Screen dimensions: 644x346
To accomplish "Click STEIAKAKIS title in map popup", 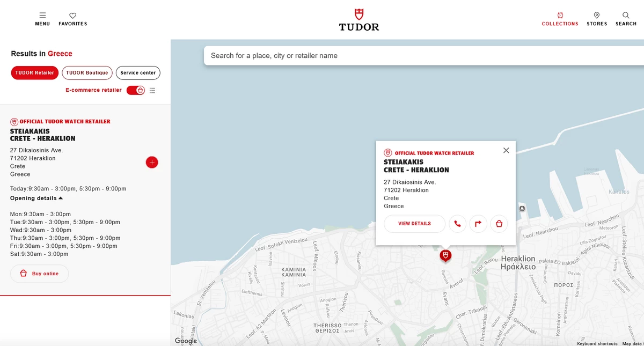I will click(x=416, y=166).
